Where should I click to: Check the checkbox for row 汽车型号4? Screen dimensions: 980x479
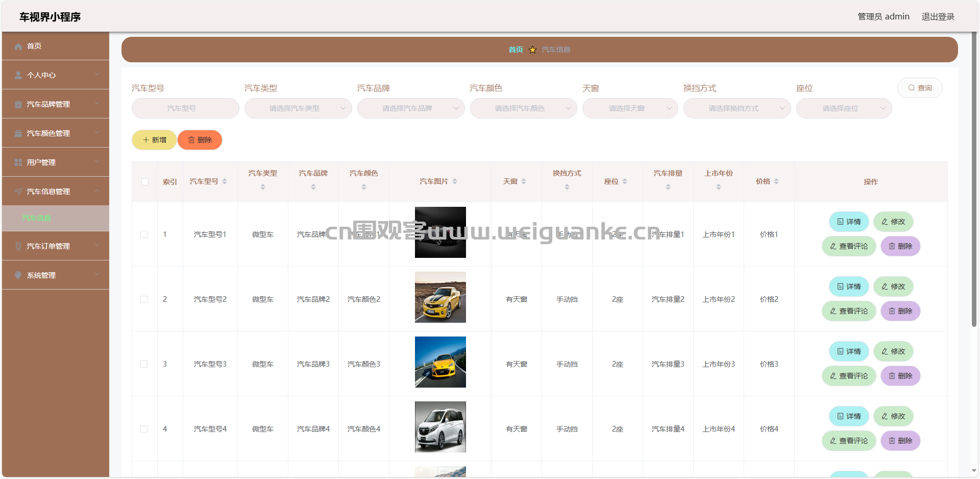click(144, 429)
